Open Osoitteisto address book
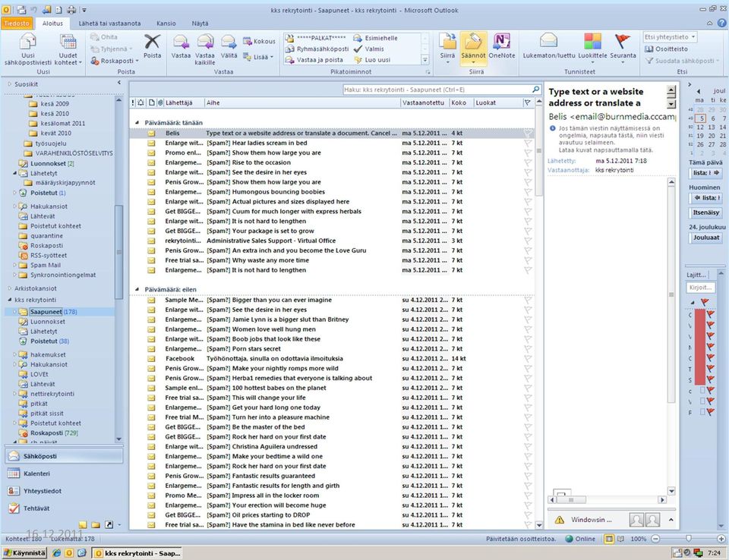The height and width of the screenshot is (560, 729). (666, 49)
